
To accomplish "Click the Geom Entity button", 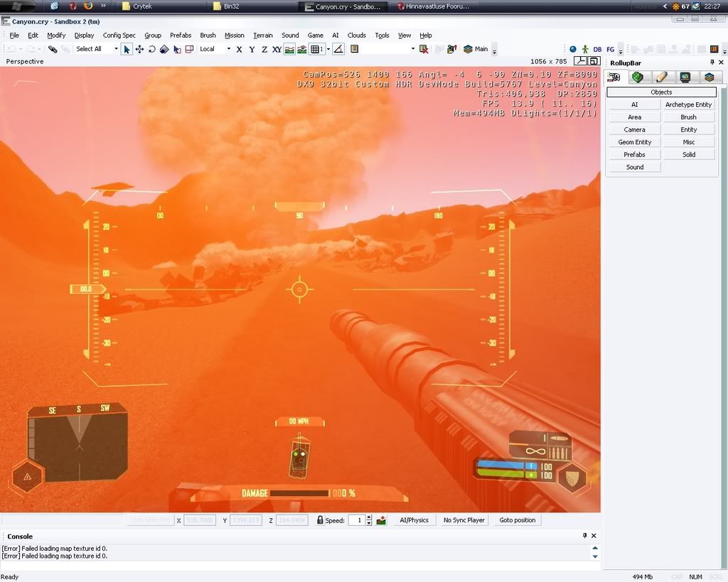I will (x=635, y=142).
